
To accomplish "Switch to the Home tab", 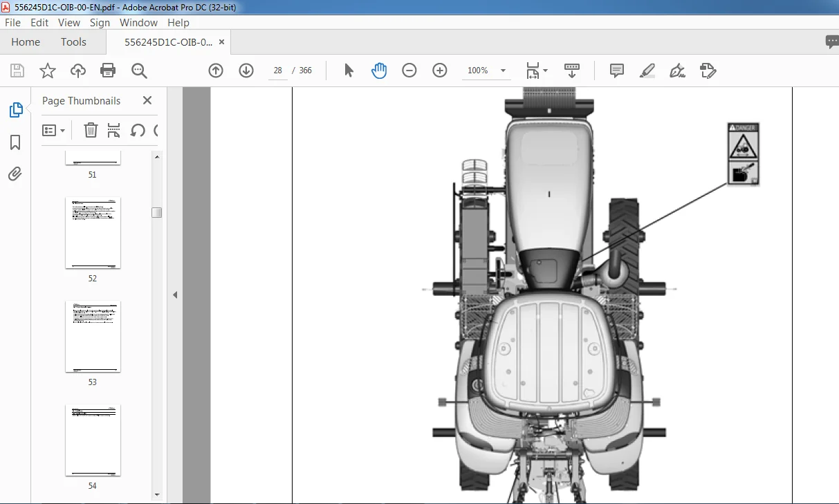I will coord(26,42).
